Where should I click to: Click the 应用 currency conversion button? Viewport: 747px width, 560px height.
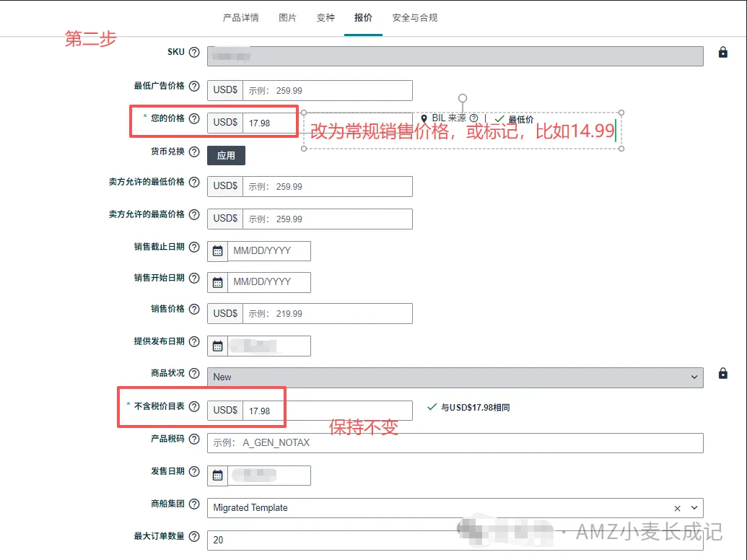coord(226,156)
